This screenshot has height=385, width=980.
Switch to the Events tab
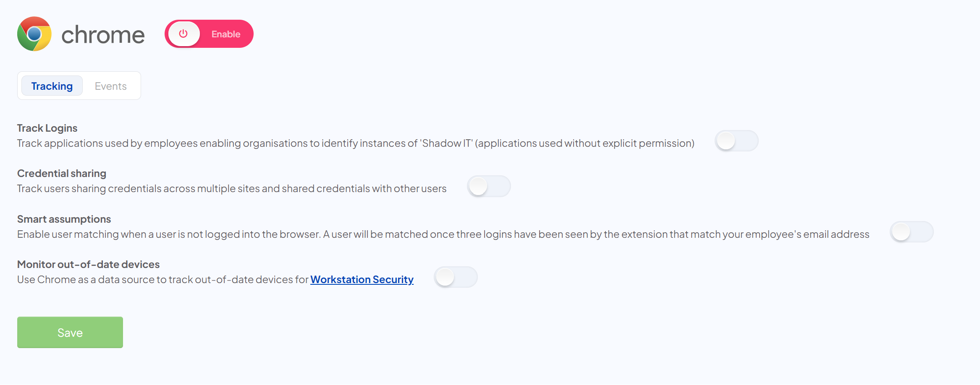tap(110, 86)
